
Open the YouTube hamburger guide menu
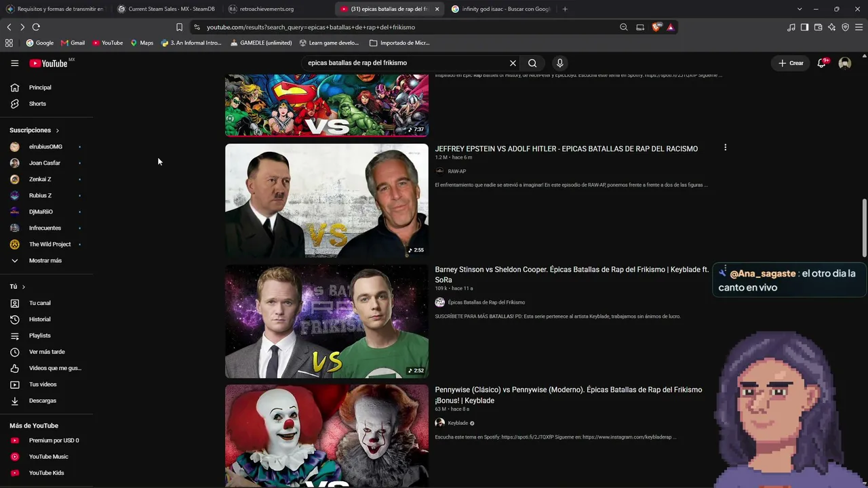pos(14,63)
